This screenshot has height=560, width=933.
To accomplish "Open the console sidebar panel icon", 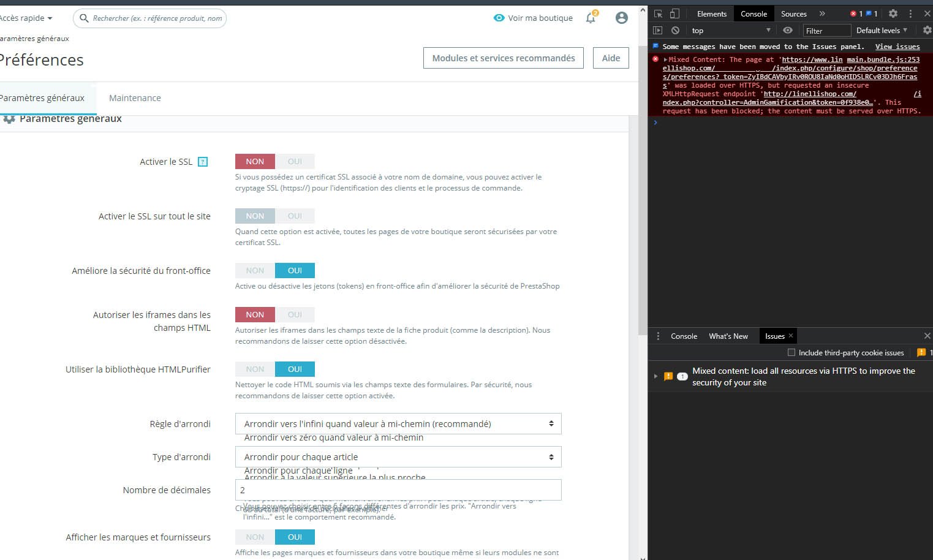I will 657,30.
